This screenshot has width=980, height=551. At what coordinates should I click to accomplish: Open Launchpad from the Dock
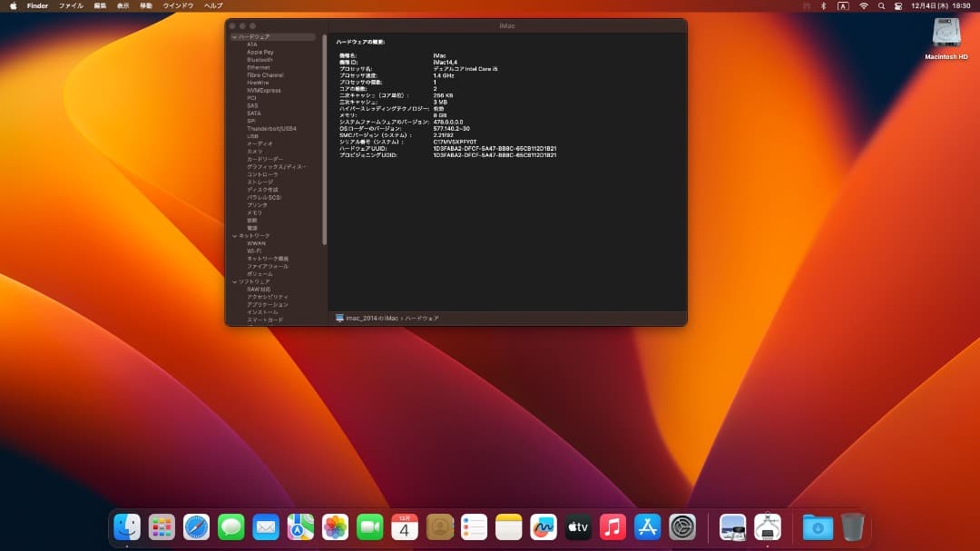point(162,526)
